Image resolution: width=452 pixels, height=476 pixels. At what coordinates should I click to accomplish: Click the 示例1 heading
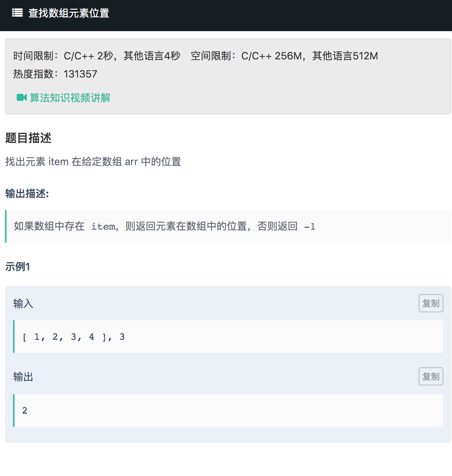[17, 267]
